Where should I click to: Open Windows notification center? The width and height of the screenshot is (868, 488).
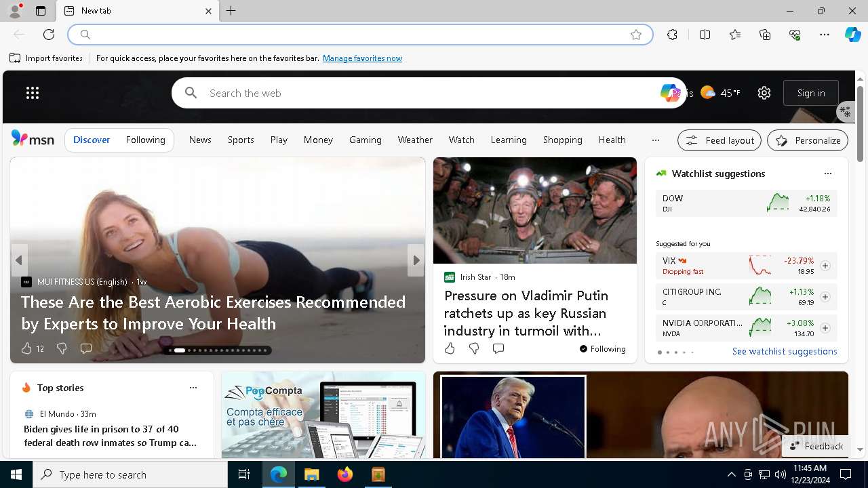[x=846, y=474]
